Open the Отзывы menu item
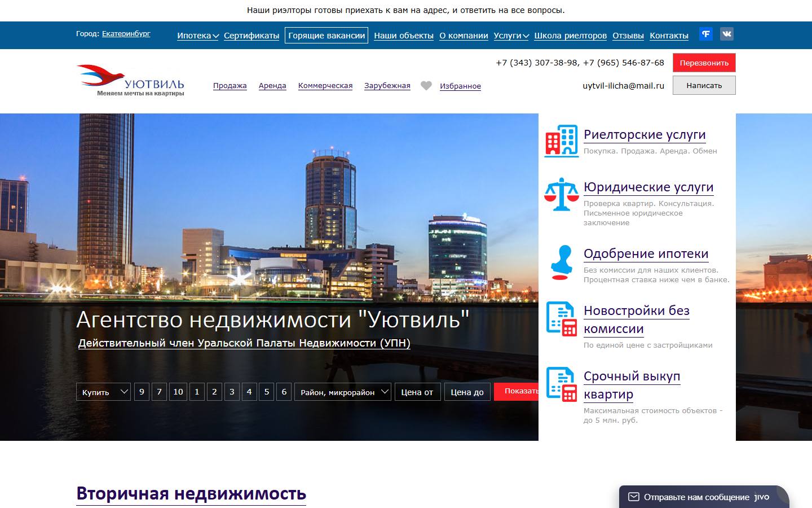The image size is (812, 508). [x=628, y=36]
